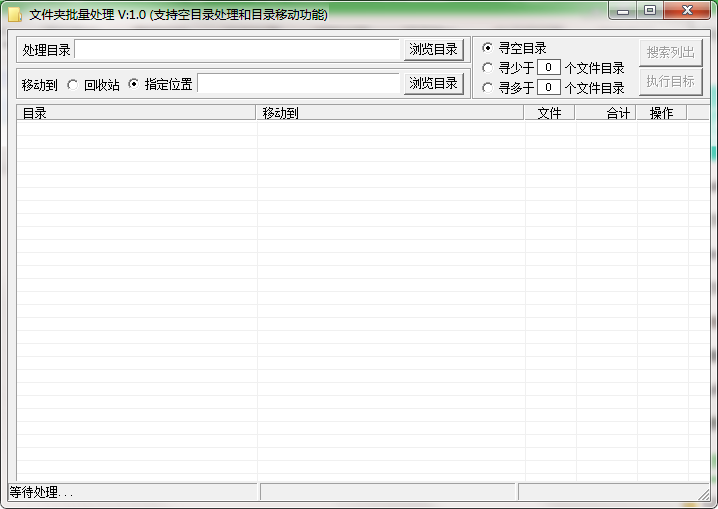
Task: Click 浏览目录 button beside 指定位置 field
Action: [434, 84]
